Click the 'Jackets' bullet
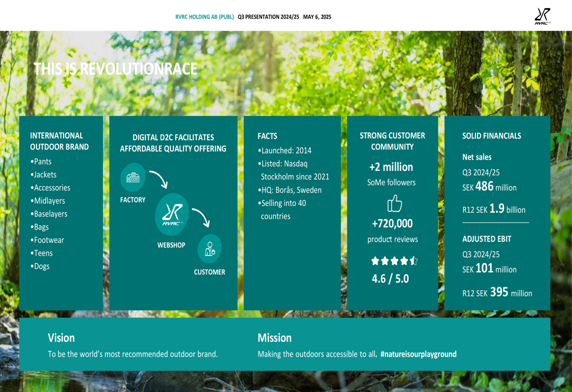 tap(43, 175)
